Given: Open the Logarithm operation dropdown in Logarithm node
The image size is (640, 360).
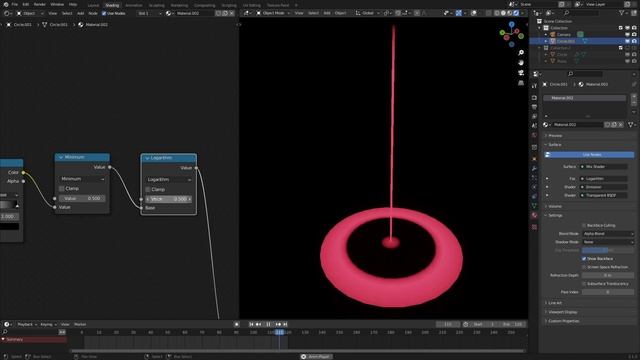Looking at the screenshot, I should click(x=169, y=180).
